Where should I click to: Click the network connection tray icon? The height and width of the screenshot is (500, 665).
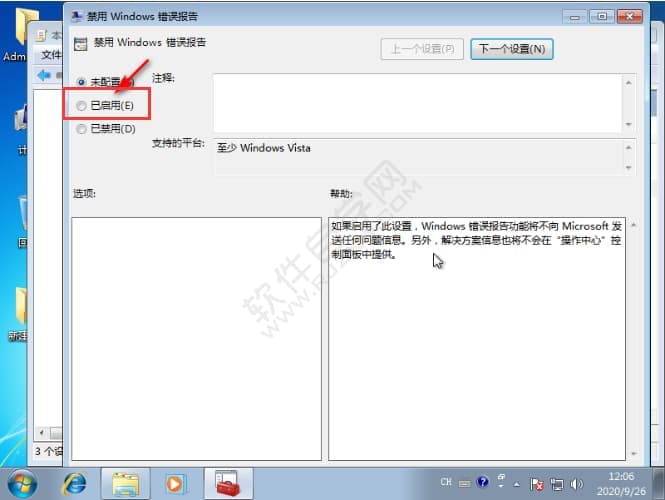556,483
